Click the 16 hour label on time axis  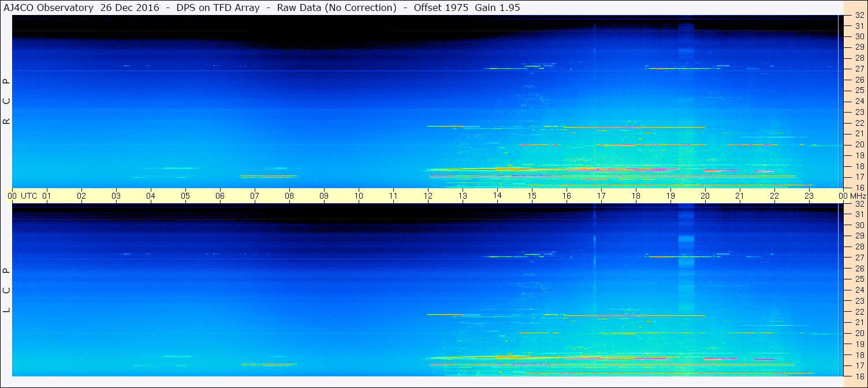pos(567,196)
